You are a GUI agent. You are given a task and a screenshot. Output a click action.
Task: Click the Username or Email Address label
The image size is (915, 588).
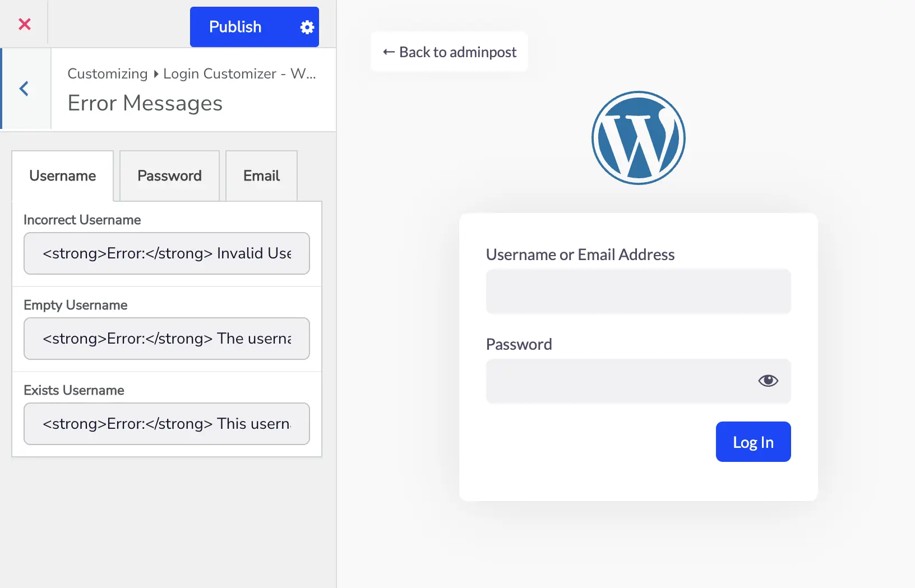[x=580, y=254]
